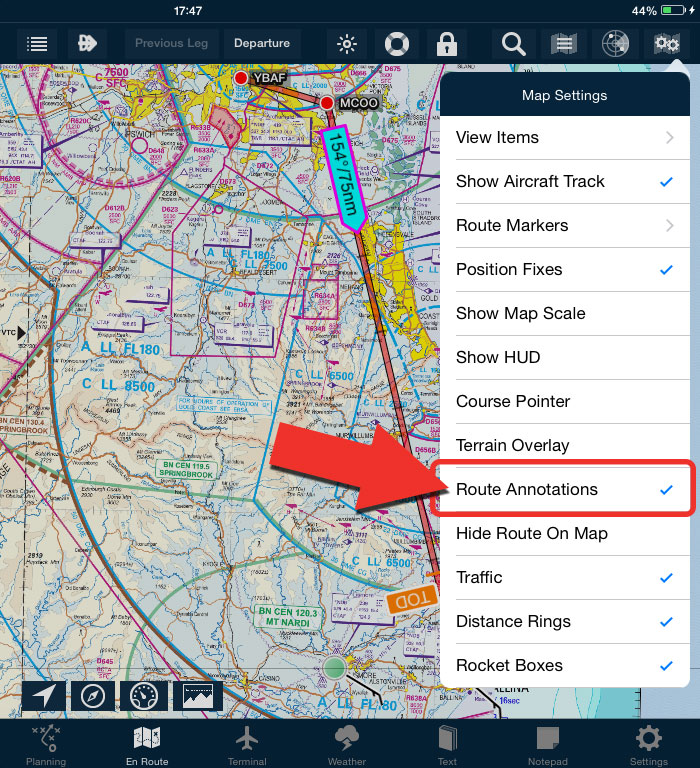700x768 pixels.
Task: Tap the orange TOD marker on the route
Action: coord(412,599)
